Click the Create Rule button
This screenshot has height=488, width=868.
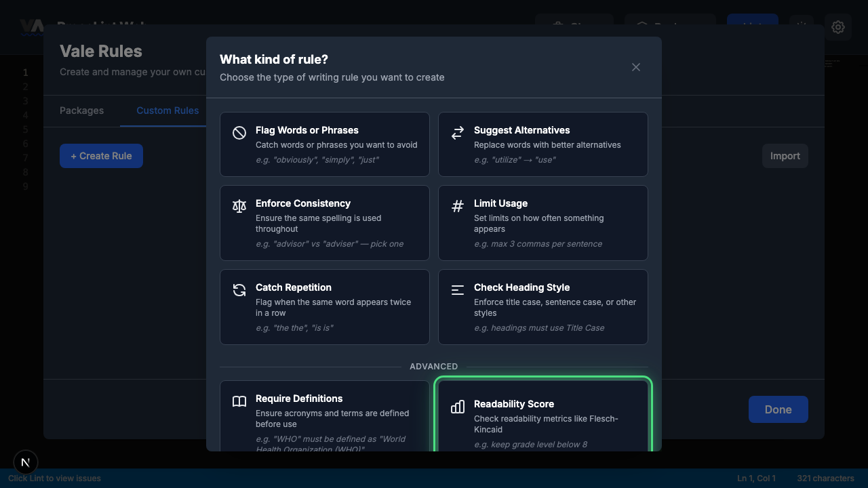pyautogui.click(x=101, y=155)
